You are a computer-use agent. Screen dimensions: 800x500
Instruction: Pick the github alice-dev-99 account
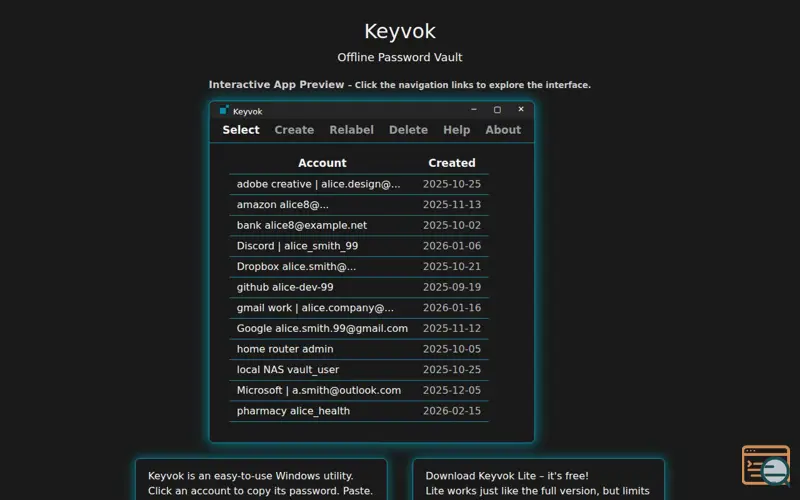point(359,287)
